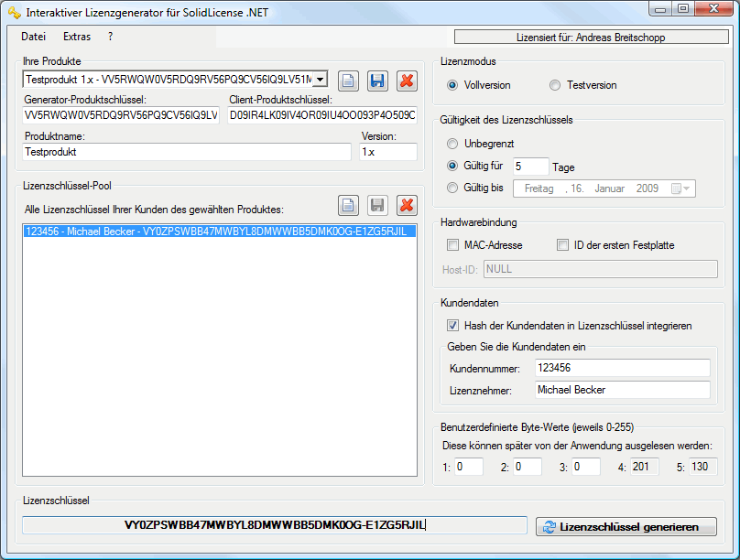Create a new product entry via the document icon
The width and height of the screenshot is (740, 560).
click(x=348, y=81)
